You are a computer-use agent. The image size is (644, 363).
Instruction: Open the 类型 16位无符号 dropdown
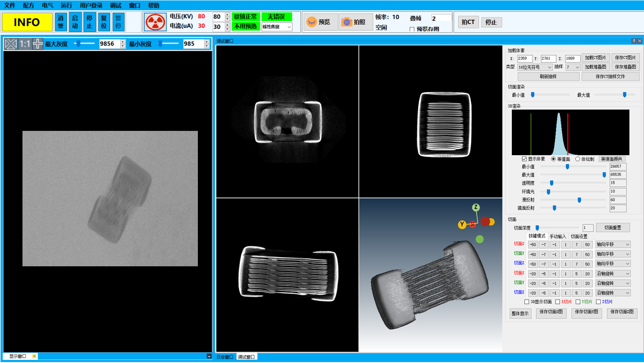tap(535, 67)
